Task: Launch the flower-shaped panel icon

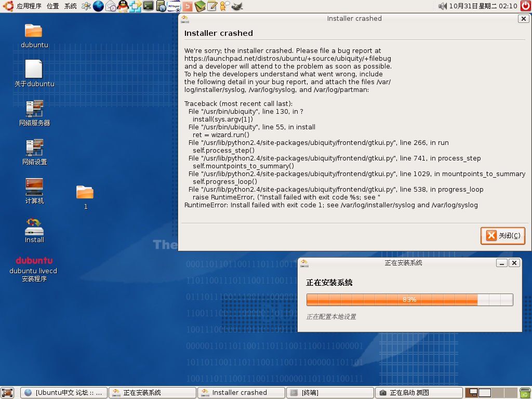Action: point(86,6)
